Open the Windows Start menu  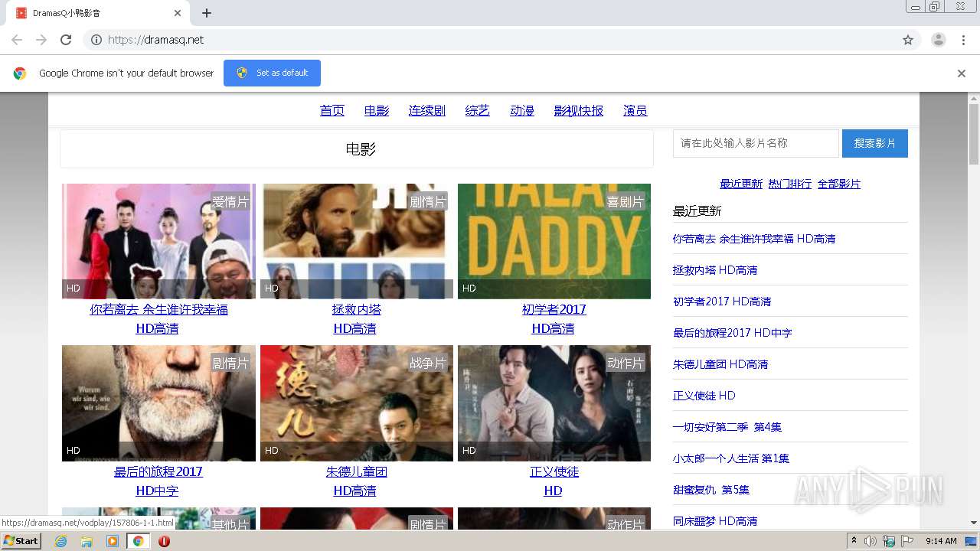pyautogui.click(x=21, y=541)
